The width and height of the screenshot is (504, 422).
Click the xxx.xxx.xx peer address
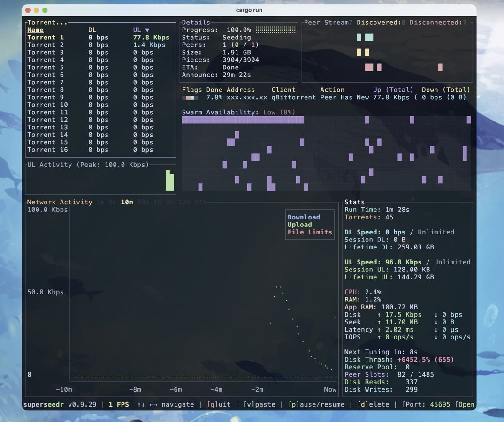247,98
